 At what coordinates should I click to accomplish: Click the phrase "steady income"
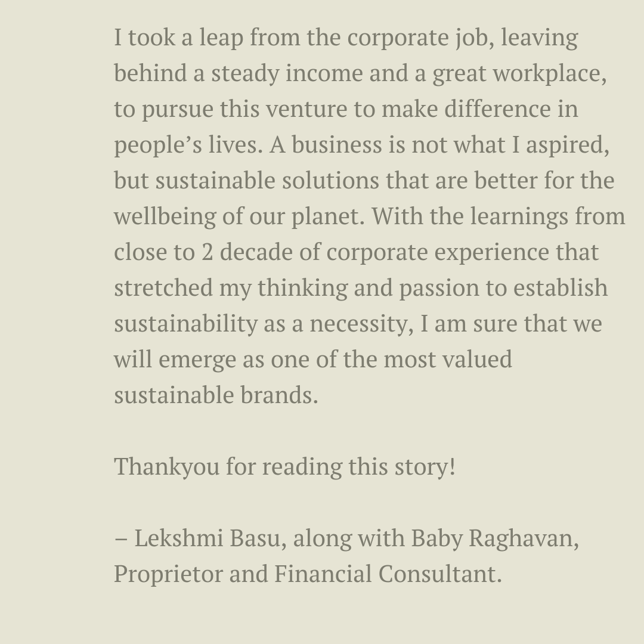click(286, 74)
